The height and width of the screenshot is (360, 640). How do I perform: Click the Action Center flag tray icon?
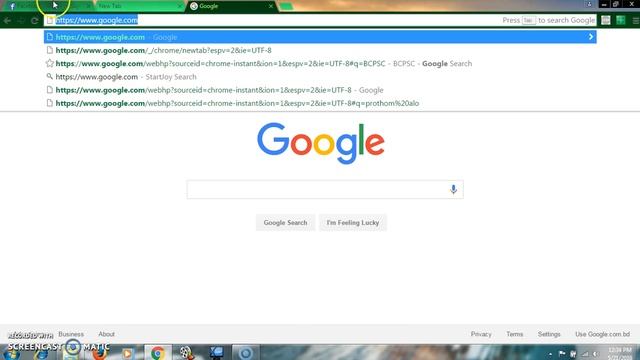coord(562,354)
